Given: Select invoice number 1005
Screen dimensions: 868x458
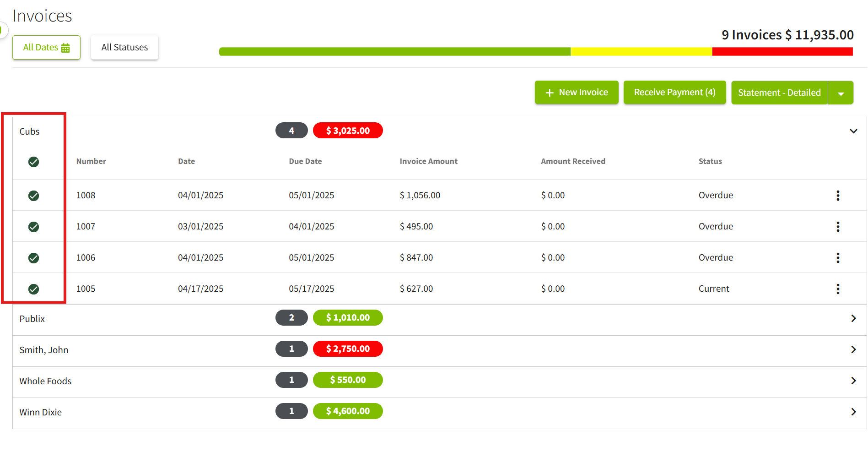Looking at the screenshot, I should pos(86,289).
